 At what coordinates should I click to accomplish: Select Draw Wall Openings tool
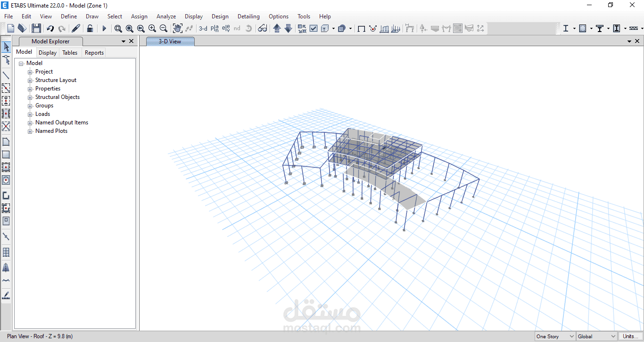(6, 221)
